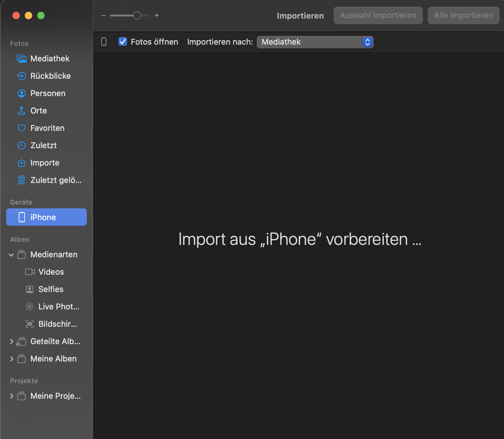This screenshot has width=504, height=439.
Task: Click the Videos camera icon
Action: point(30,272)
